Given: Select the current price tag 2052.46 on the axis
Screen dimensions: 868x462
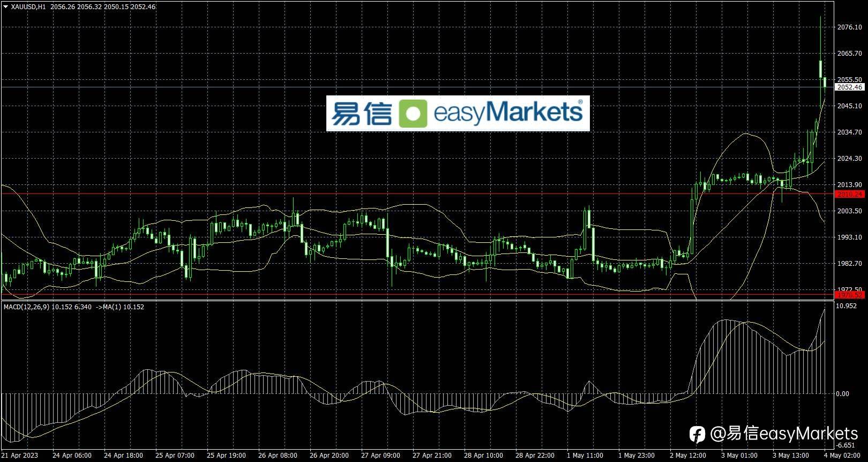Looking at the screenshot, I should click(850, 87).
